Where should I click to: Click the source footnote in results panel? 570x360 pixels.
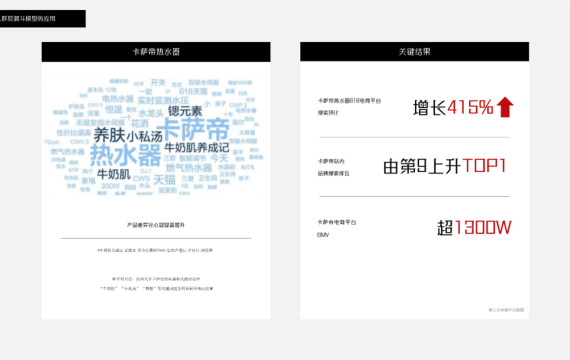pyautogui.click(x=506, y=310)
